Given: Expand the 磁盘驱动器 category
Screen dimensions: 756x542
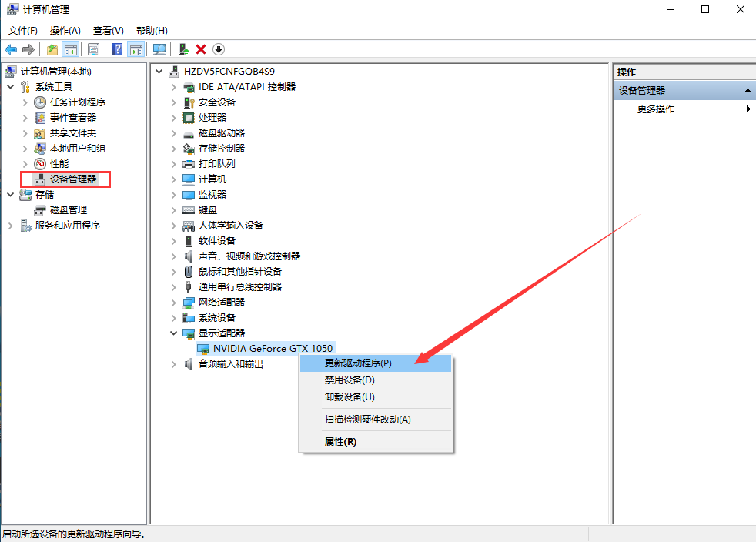Looking at the screenshot, I should (x=173, y=133).
